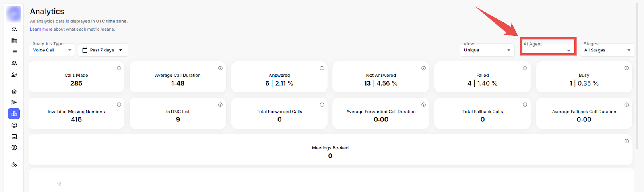This screenshot has height=192, width=644.
Task: Open the AI Agent dropdown
Action: tap(548, 50)
